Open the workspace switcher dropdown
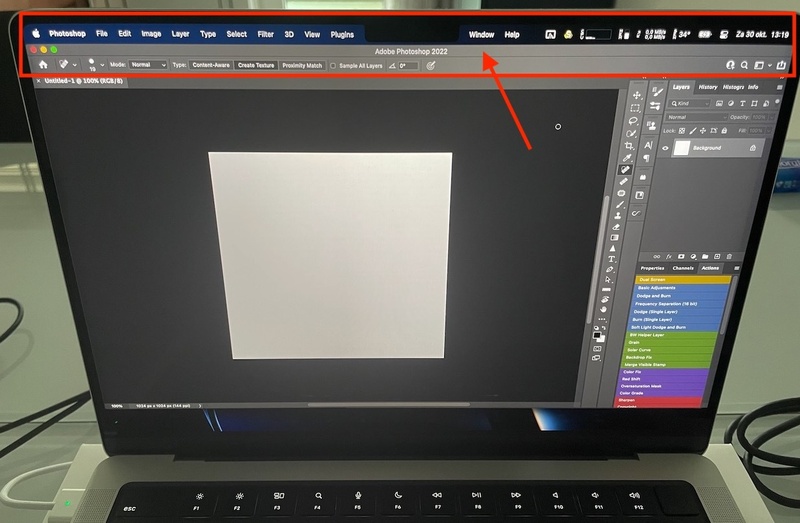 tap(763, 65)
